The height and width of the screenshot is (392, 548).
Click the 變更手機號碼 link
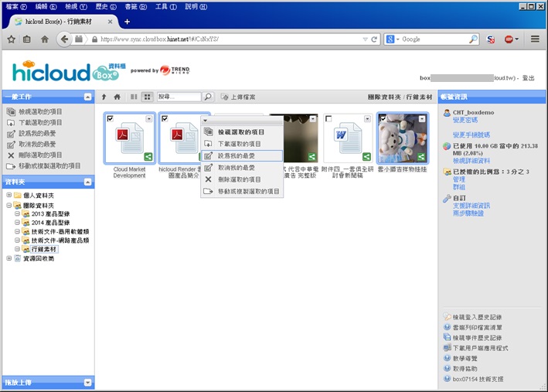point(471,135)
